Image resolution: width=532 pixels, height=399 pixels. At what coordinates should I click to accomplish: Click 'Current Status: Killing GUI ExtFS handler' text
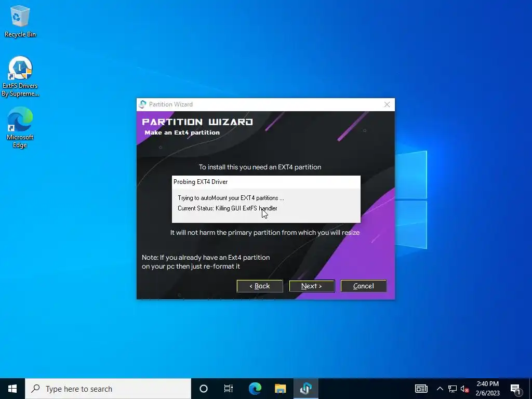(228, 208)
